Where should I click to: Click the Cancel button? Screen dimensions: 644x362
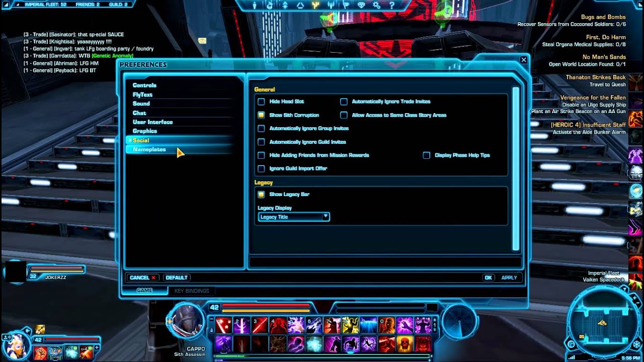coord(143,278)
